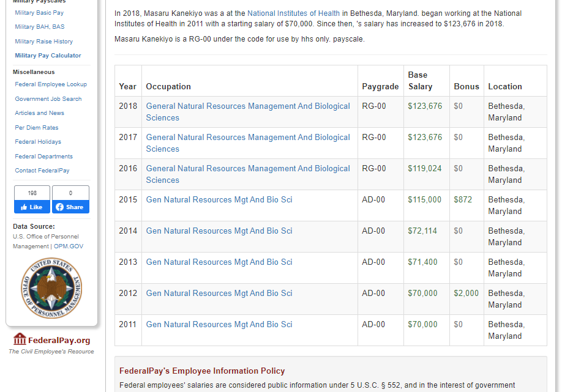Open Contact FederalPay link

pos(42,171)
